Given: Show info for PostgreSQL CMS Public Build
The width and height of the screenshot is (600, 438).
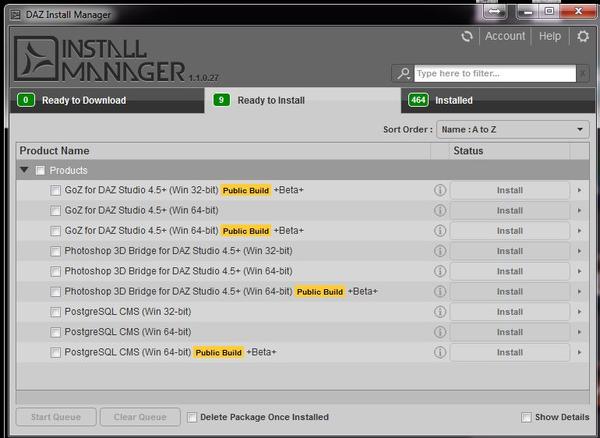Looking at the screenshot, I should tap(440, 352).
